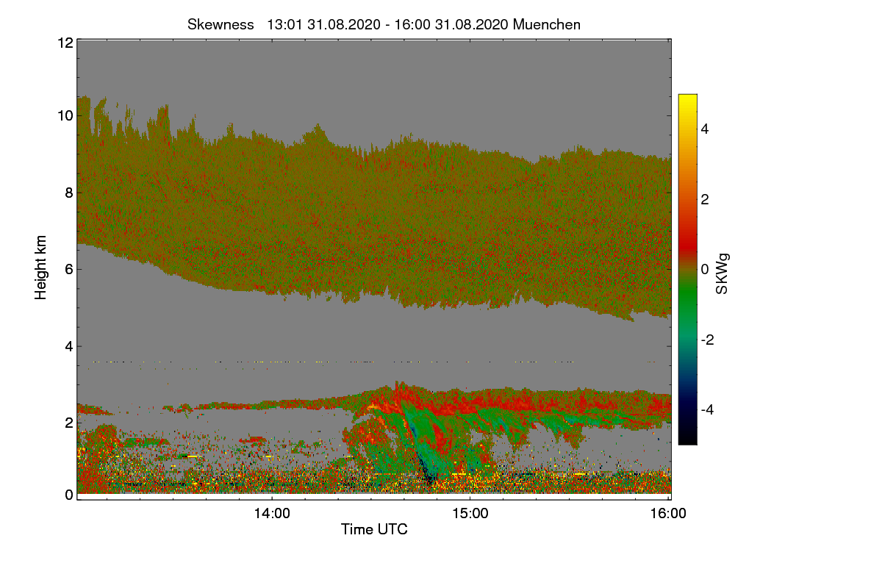882x588 pixels.
Task: Click the height tick label 10
Action: (65, 115)
